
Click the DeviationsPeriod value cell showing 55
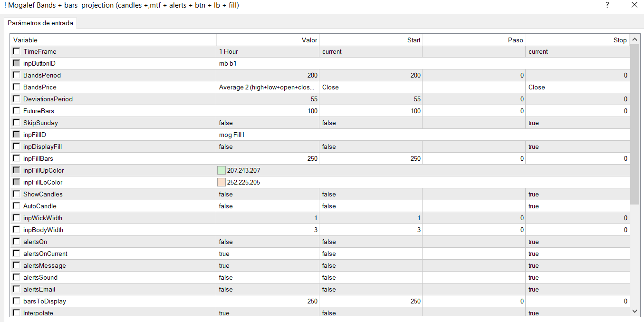point(267,99)
